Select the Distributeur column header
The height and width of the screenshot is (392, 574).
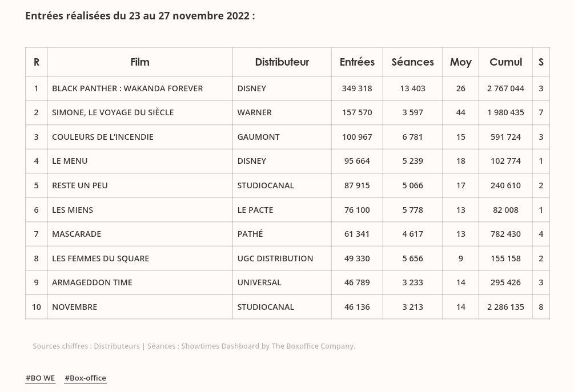(282, 62)
